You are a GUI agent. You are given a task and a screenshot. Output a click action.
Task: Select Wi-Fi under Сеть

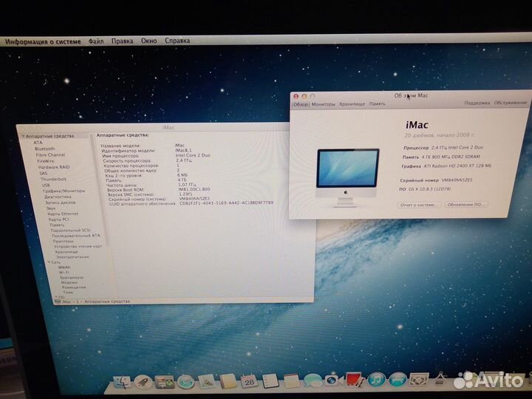coord(64,273)
